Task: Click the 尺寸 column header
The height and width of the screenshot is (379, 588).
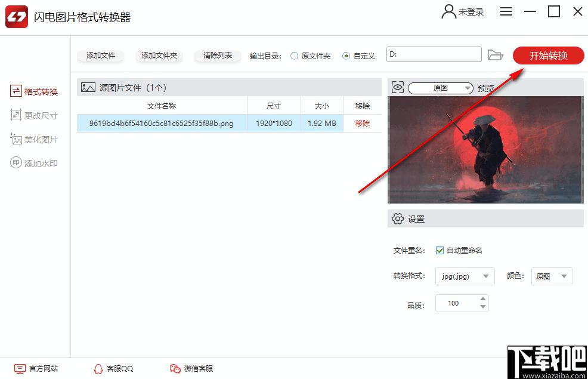Action: (x=274, y=106)
